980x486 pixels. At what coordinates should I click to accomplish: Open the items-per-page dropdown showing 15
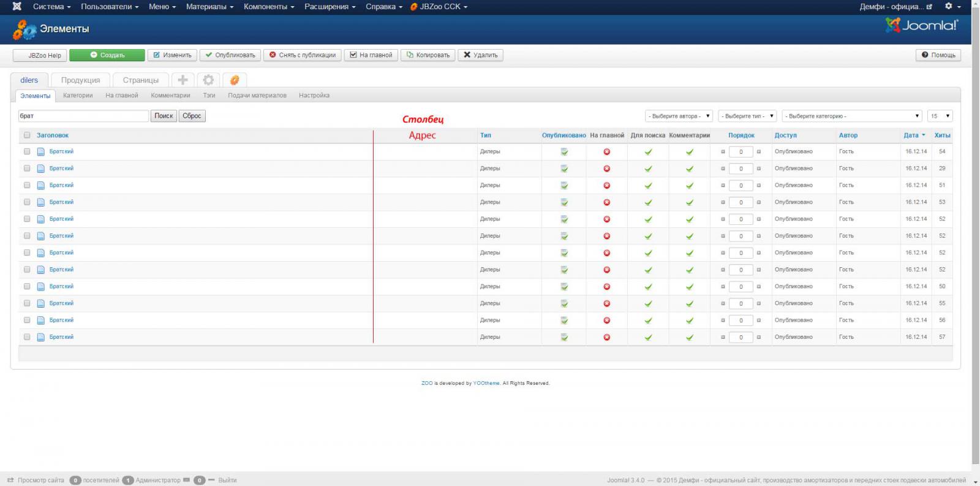(x=940, y=116)
